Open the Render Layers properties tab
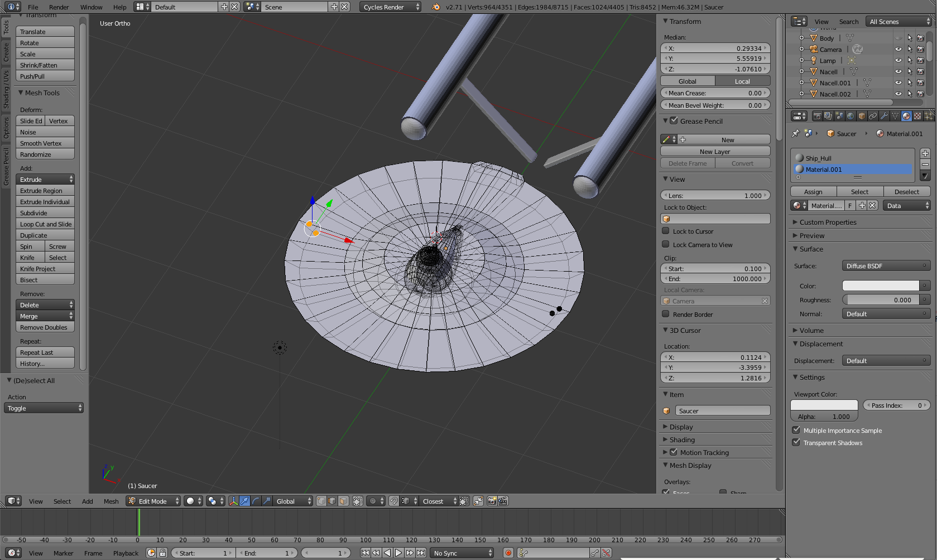Screen dimensions: 937x560 click(x=828, y=116)
